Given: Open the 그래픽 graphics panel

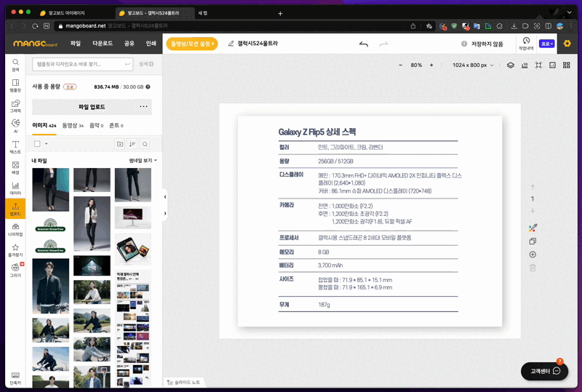Looking at the screenshot, I should [x=15, y=106].
